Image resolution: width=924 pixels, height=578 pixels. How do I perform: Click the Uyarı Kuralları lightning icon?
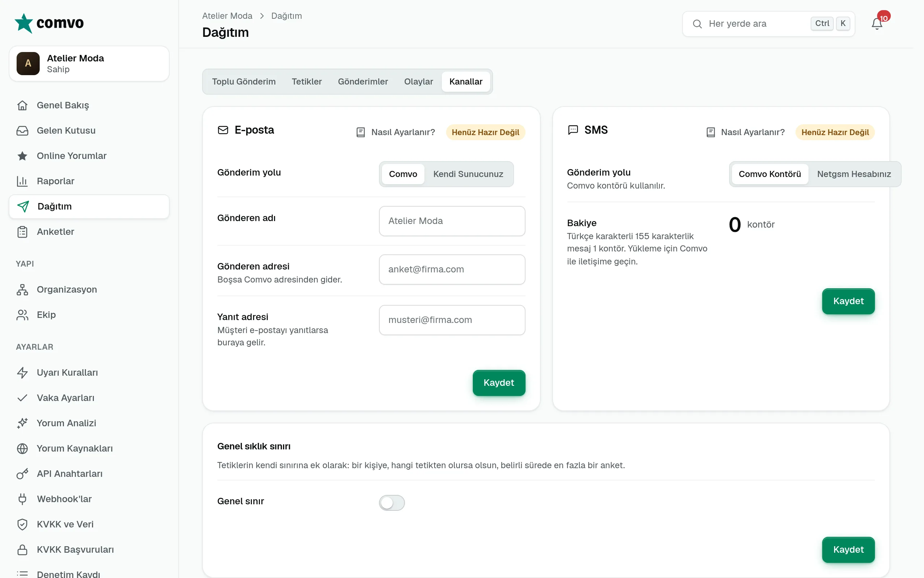22,372
